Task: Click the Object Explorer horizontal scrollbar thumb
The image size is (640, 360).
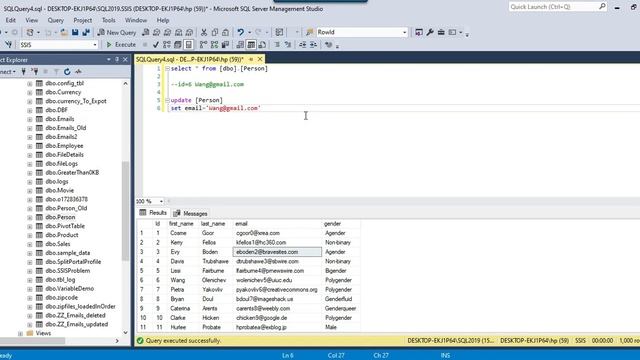Action: 33,341
